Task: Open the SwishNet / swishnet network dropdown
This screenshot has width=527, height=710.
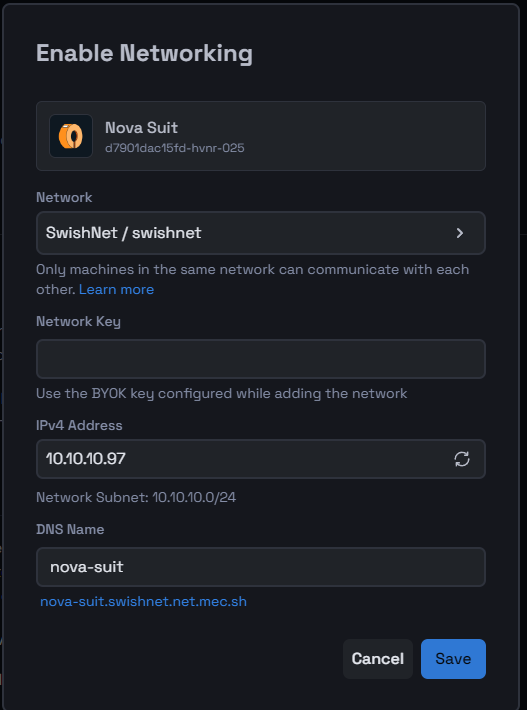Action: tap(261, 233)
